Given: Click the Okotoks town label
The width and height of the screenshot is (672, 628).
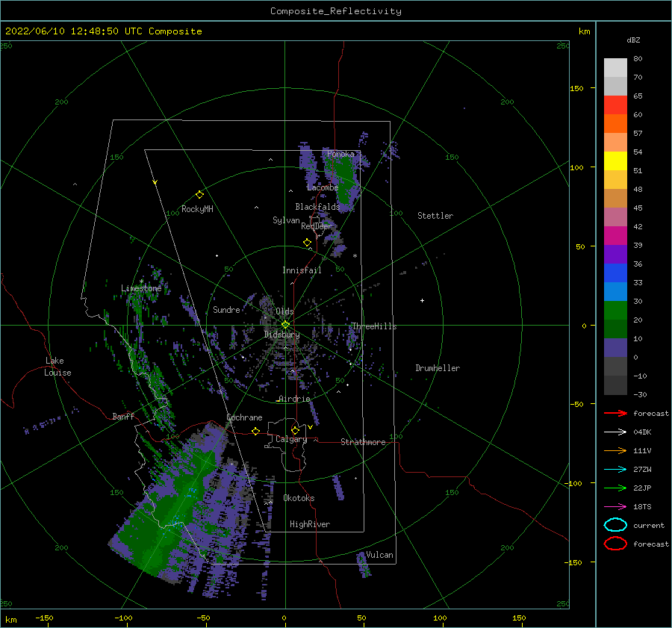Looking at the screenshot, I should click(299, 498).
